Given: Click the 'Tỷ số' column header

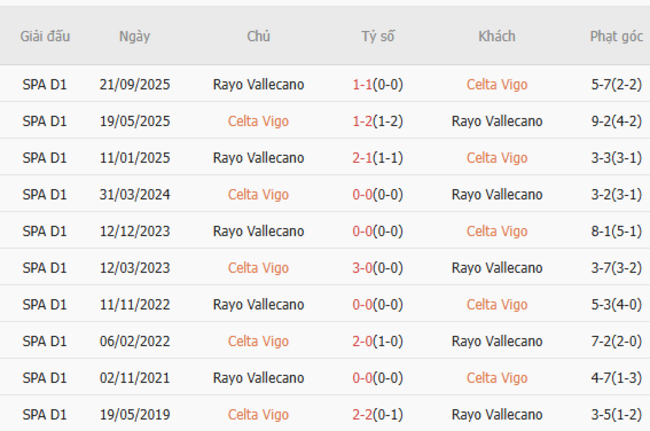Looking at the screenshot, I should pos(378,36).
